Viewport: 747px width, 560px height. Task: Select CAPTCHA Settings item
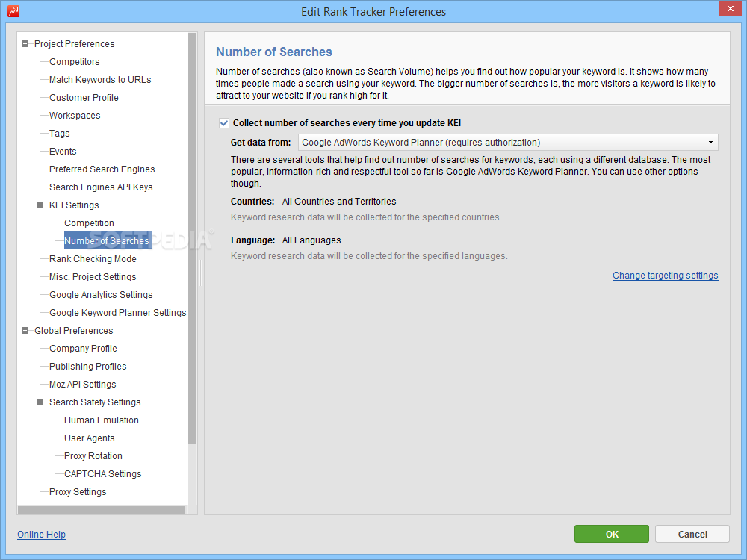[x=103, y=474]
